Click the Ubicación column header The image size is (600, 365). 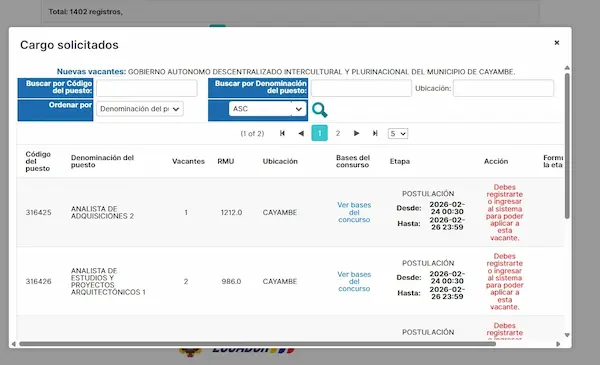click(x=280, y=161)
